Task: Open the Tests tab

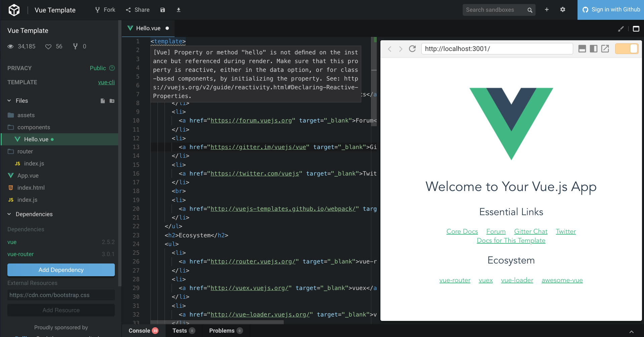Action: coord(183,331)
